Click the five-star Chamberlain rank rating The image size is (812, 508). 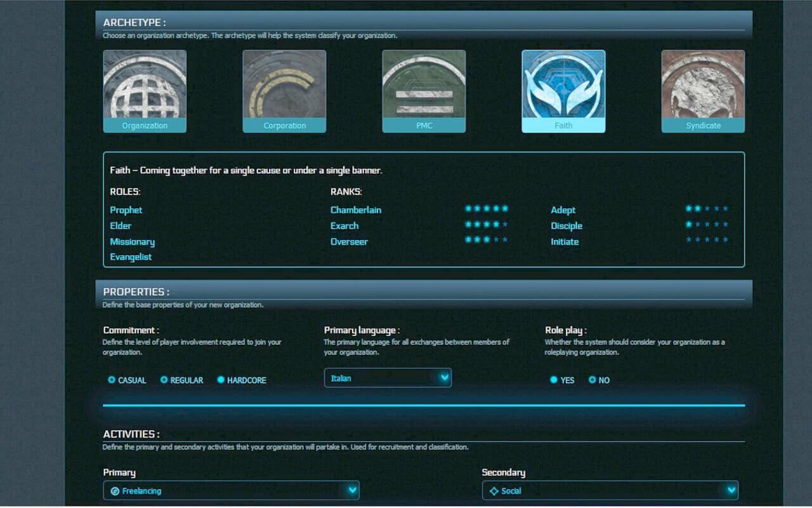point(487,208)
